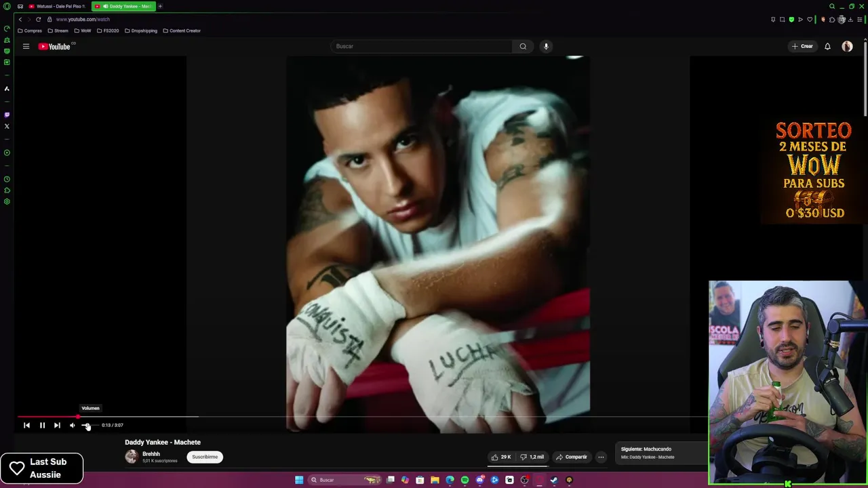Toggle the green ad blocker shield

coord(791,20)
